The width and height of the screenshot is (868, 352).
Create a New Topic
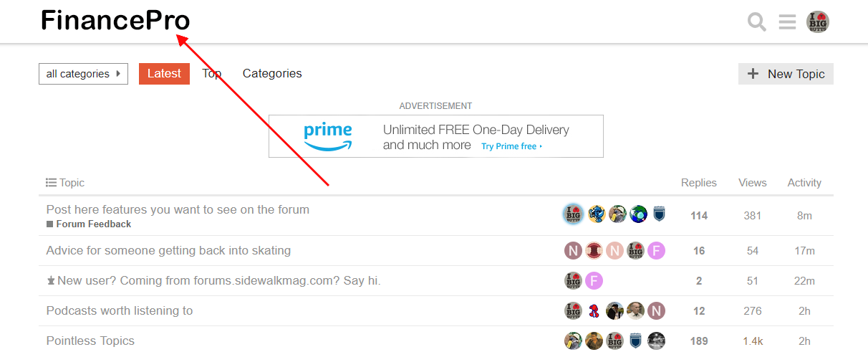(x=786, y=74)
